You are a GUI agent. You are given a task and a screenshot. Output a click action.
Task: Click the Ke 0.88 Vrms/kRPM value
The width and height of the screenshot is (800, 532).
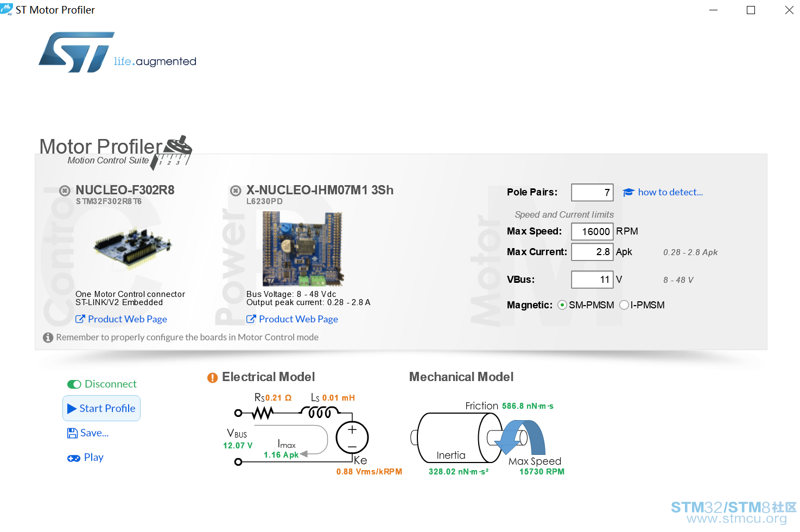pyautogui.click(x=369, y=472)
